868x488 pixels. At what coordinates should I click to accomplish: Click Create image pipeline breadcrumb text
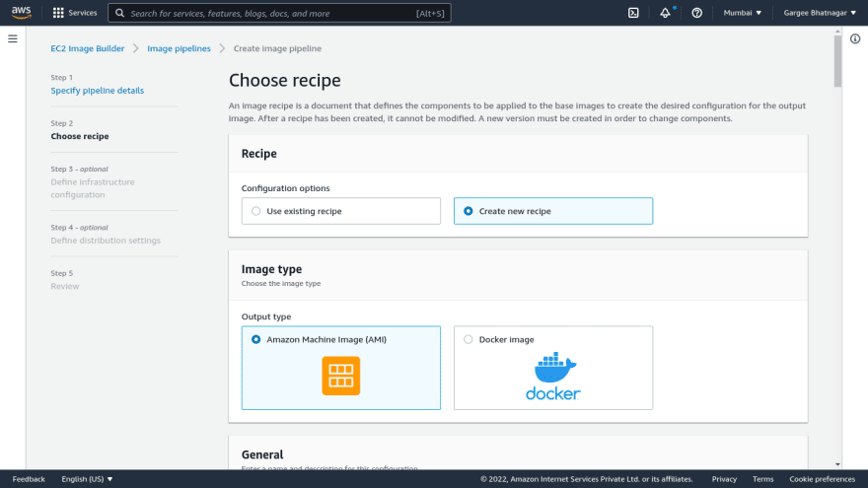pos(277,48)
